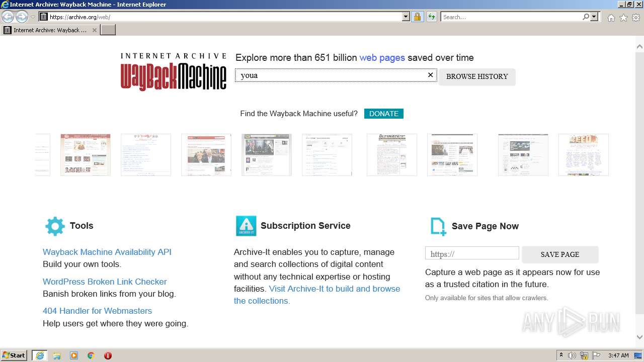Click the Archive-It subscription icon

pos(246,226)
